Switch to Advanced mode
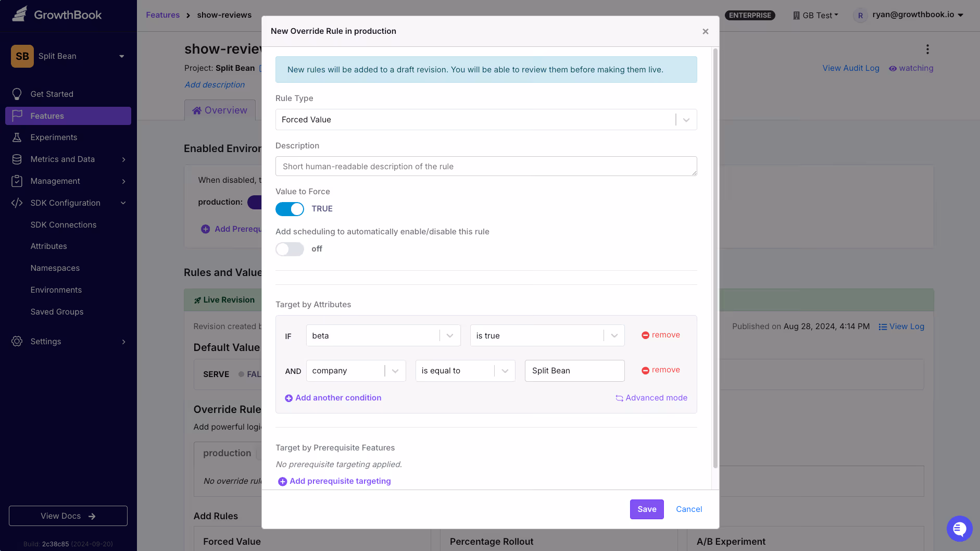 (651, 397)
